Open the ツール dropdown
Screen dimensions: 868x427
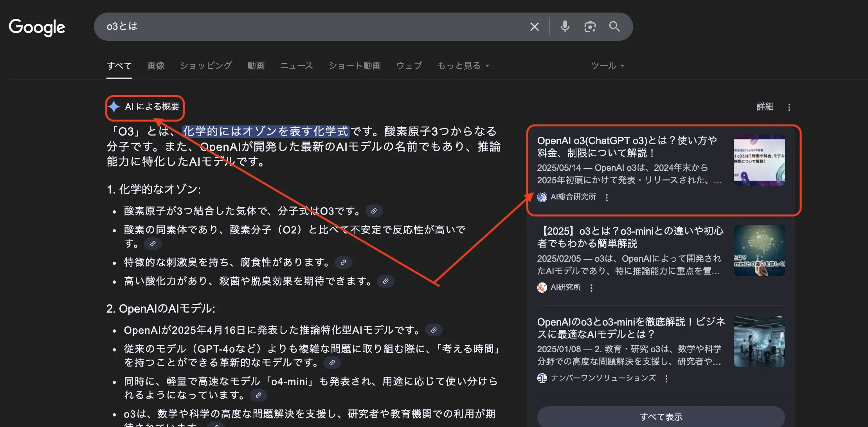[x=607, y=66]
